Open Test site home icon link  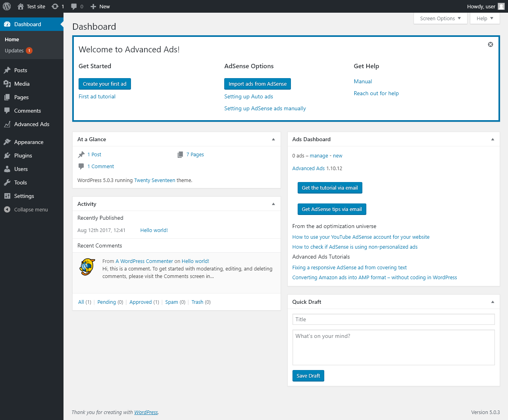21,6
